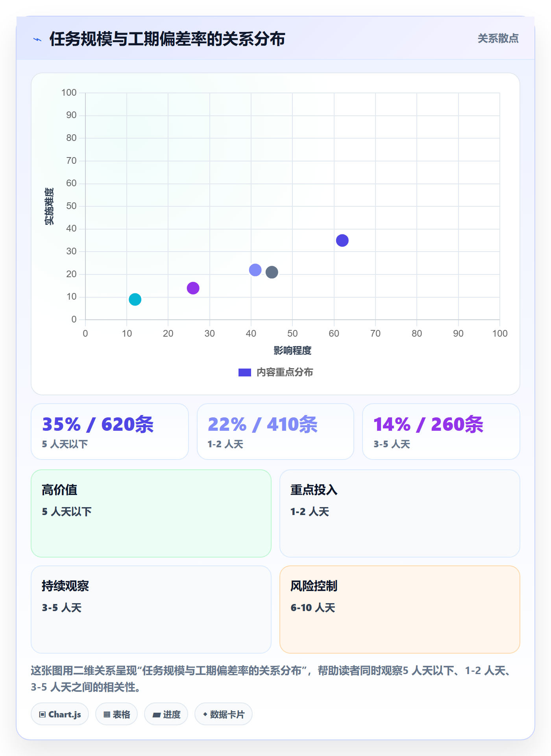Screen dimensions: 551x756
Task: Select the light blue scatter point near 41
Action: click(255, 270)
